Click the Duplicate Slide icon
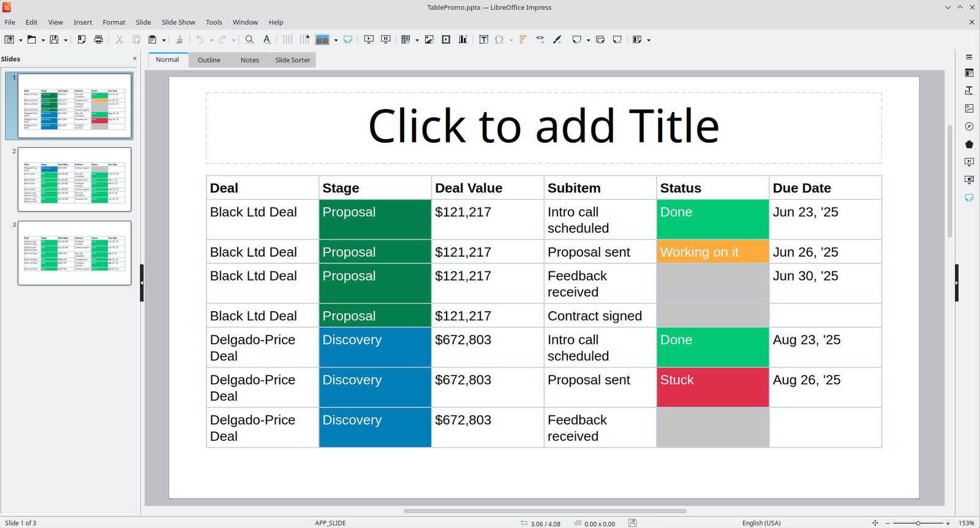 pyautogui.click(x=600, y=39)
